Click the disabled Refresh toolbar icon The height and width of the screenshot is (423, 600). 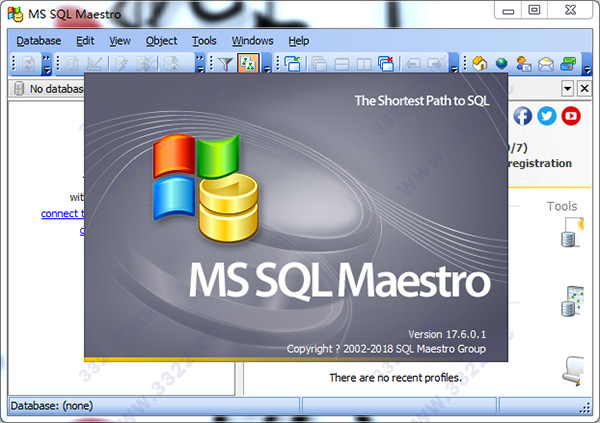click(28, 64)
